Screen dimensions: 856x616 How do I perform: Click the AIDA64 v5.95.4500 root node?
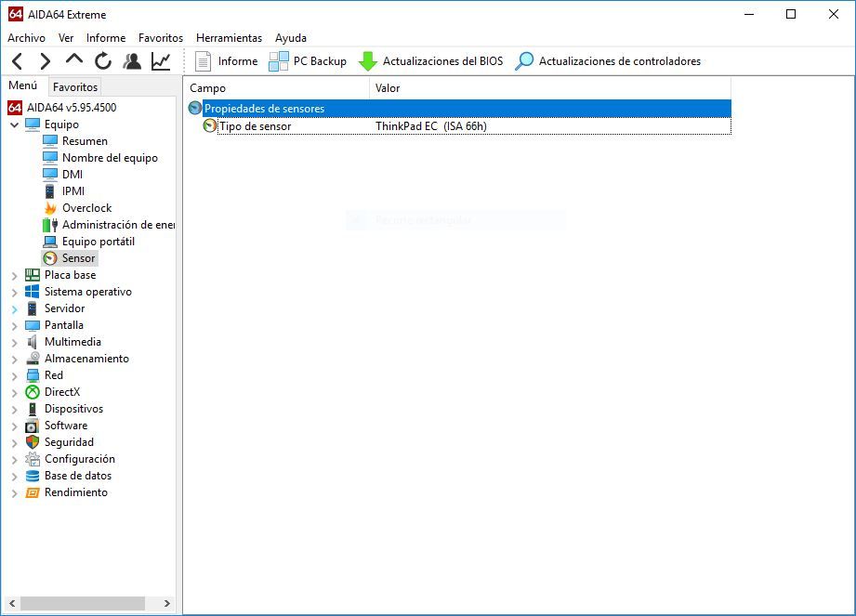tap(72, 108)
